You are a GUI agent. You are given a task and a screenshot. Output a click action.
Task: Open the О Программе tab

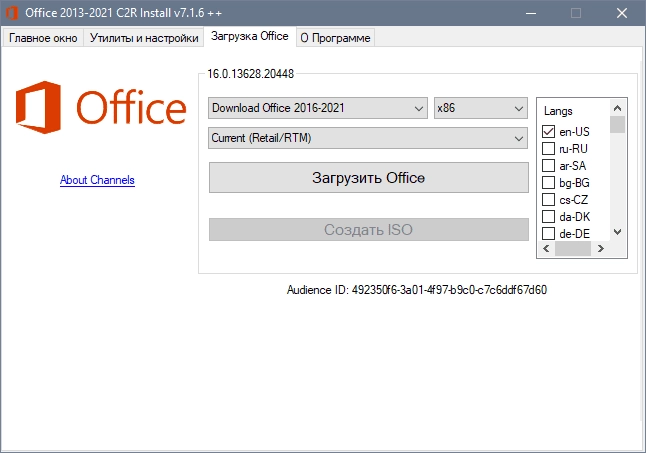tap(335, 38)
